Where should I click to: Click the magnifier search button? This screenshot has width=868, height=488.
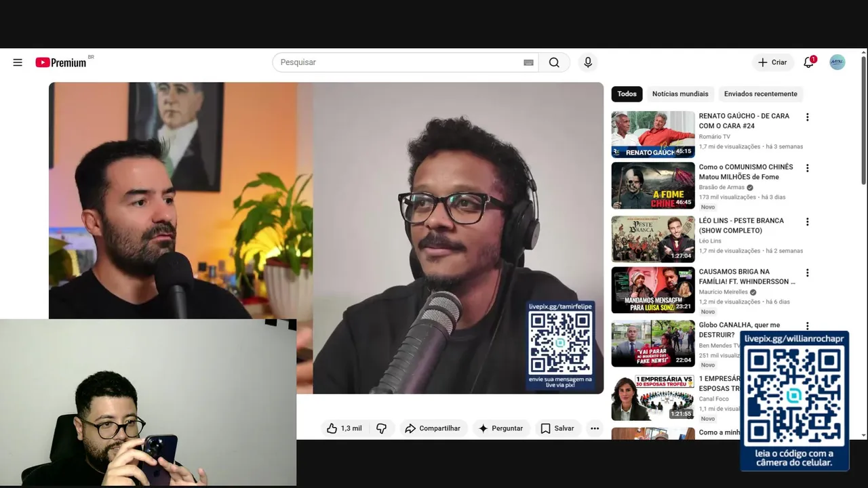pyautogui.click(x=554, y=62)
